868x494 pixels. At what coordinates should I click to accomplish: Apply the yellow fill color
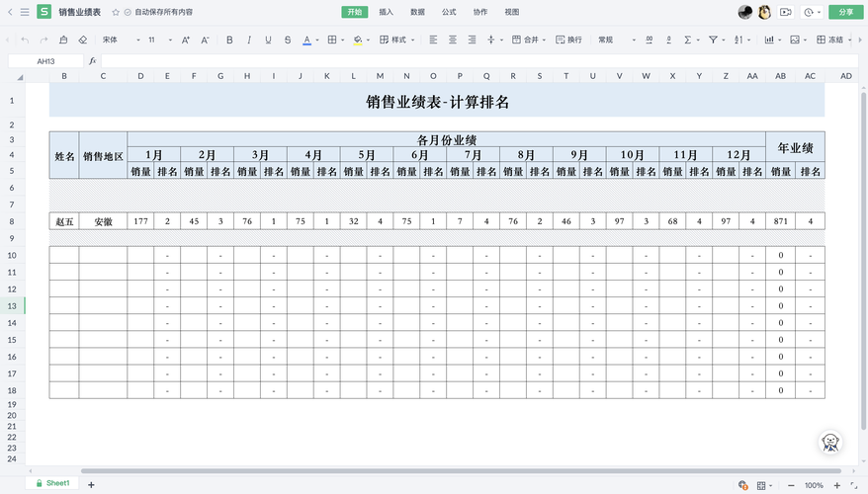[x=358, y=40]
